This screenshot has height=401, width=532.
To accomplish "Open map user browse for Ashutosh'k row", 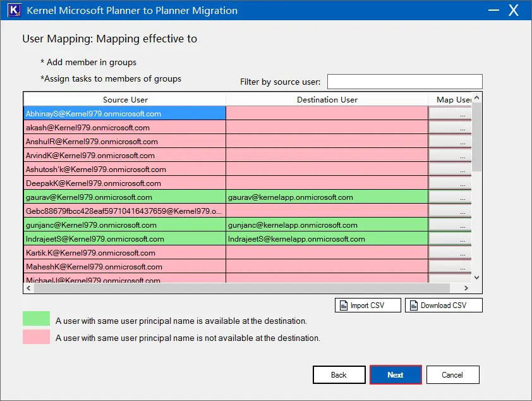I will [x=450, y=169].
